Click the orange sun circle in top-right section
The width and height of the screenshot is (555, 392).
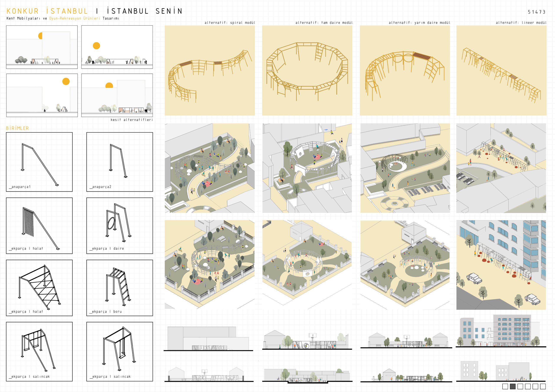tap(96, 46)
